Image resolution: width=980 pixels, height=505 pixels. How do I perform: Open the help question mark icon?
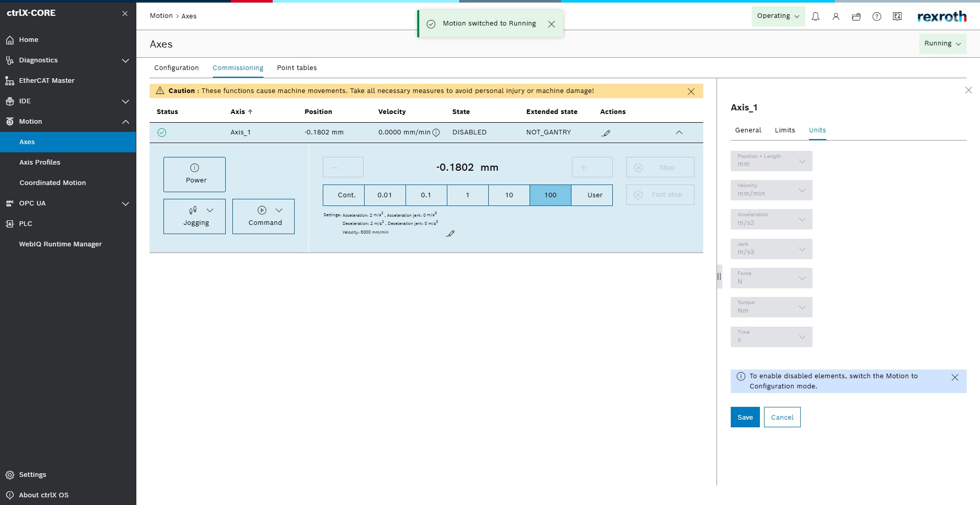pyautogui.click(x=877, y=16)
